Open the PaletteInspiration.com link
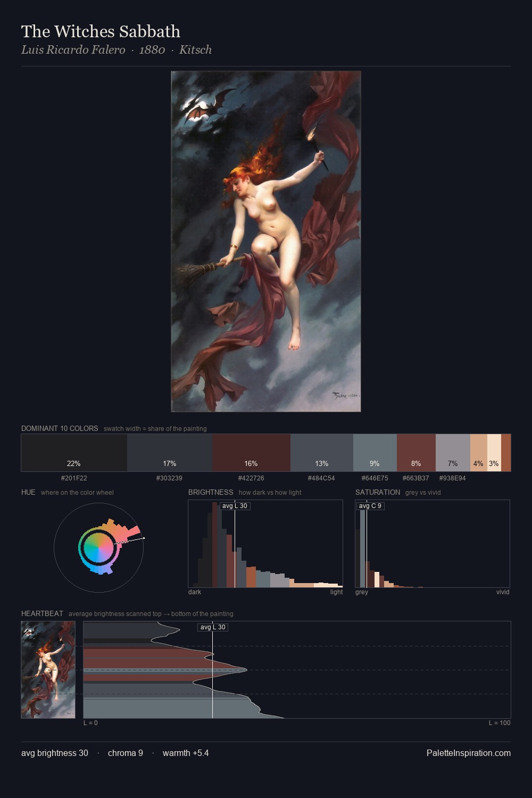 tap(469, 753)
